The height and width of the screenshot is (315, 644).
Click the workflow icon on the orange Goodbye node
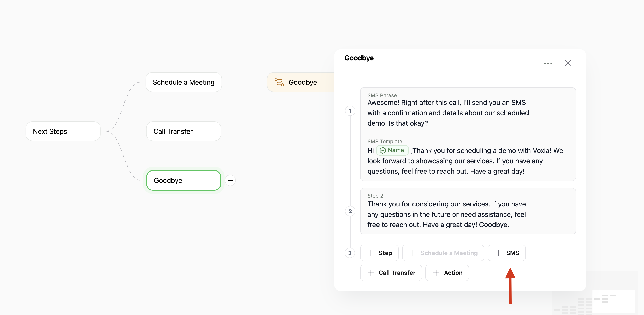point(279,82)
